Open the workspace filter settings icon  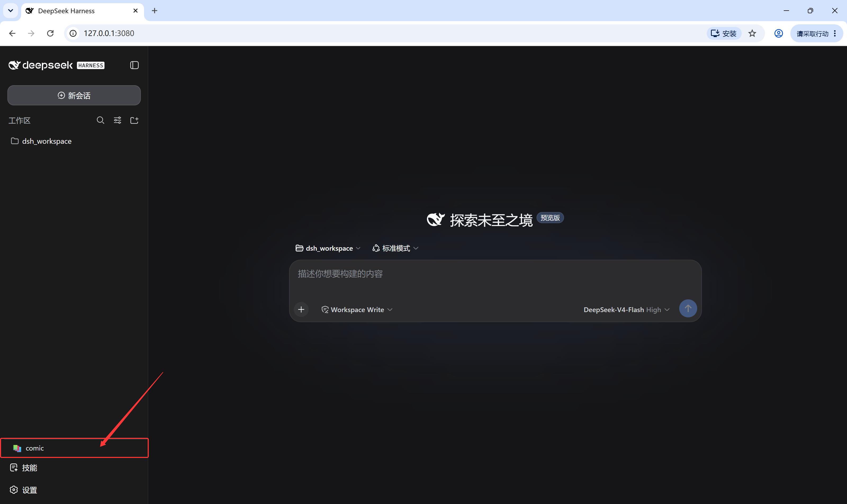coord(118,120)
